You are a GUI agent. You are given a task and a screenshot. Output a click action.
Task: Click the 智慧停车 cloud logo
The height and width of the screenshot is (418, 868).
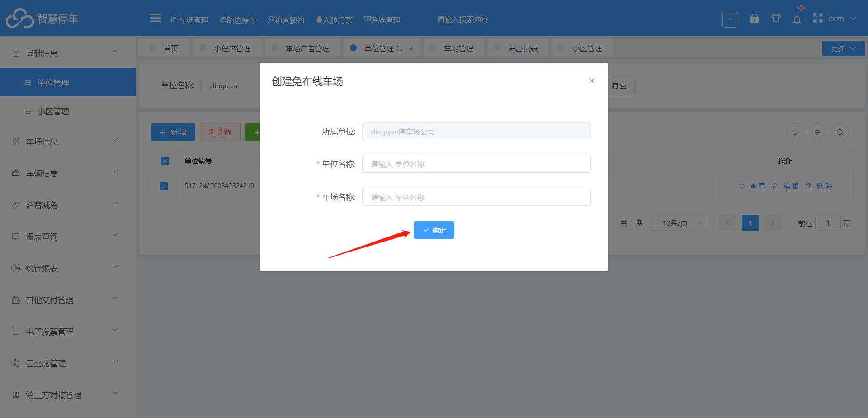tap(20, 18)
